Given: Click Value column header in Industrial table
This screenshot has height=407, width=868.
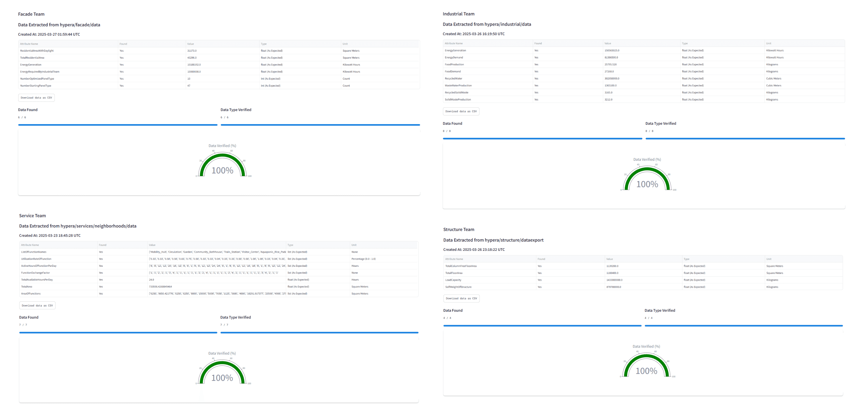Looking at the screenshot, I should coord(607,43).
